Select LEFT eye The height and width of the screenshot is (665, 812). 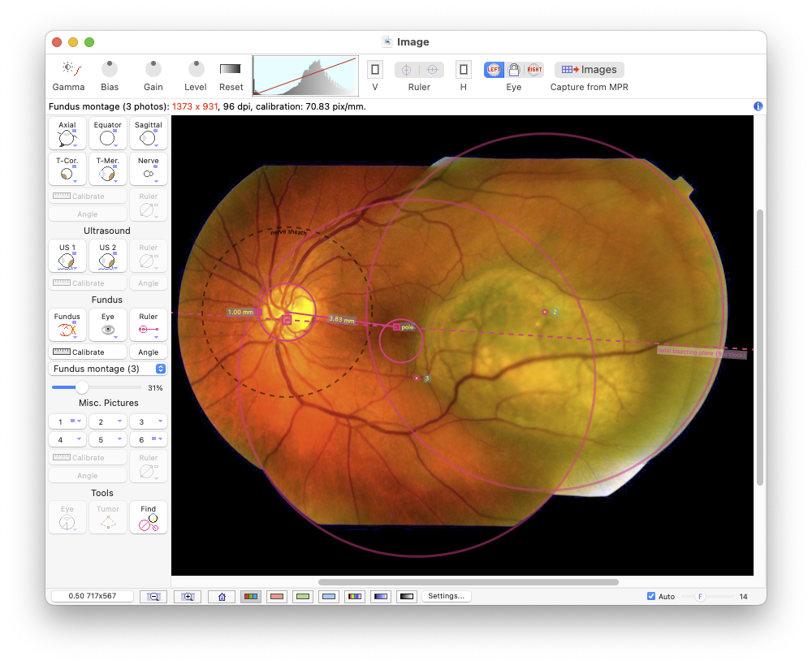tap(494, 69)
